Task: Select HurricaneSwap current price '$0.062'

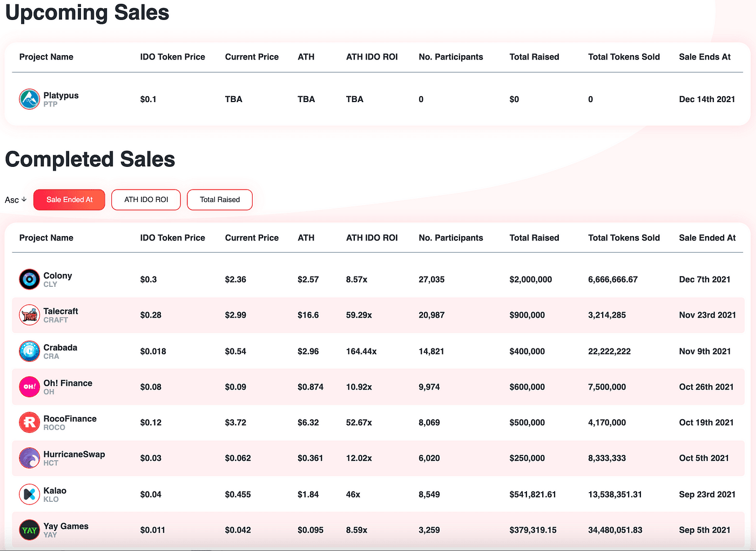Action: (238, 458)
